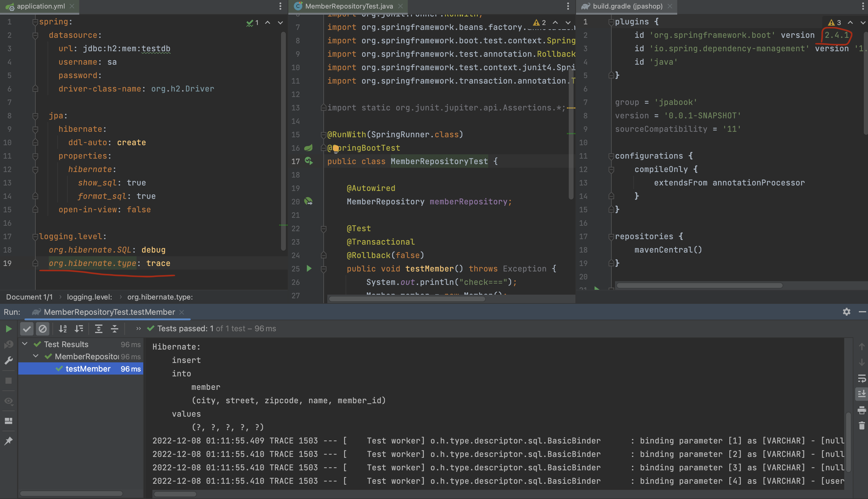Open Run panel settings gear

(x=846, y=311)
